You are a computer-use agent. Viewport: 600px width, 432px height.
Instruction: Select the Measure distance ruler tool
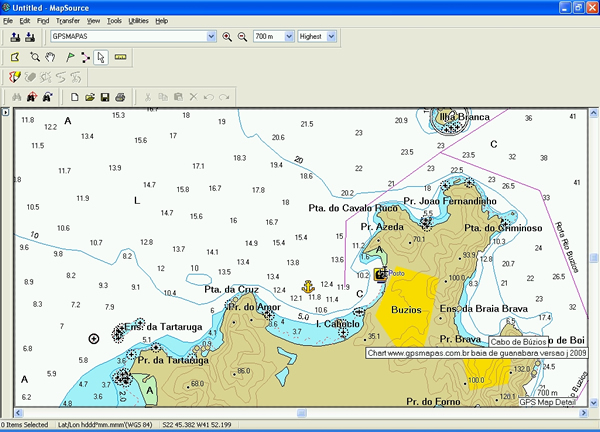[x=121, y=57]
